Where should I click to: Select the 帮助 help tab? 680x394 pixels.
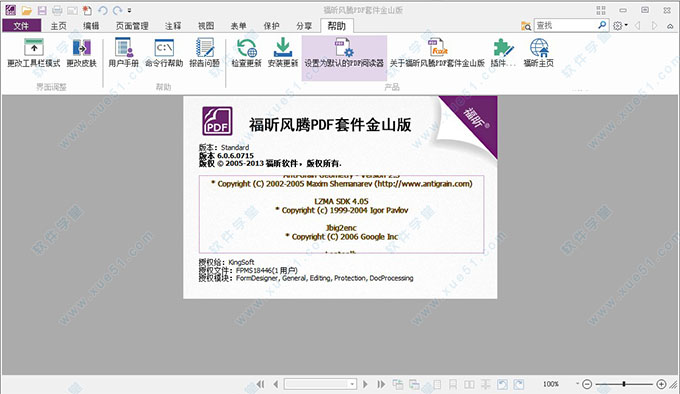337,26
